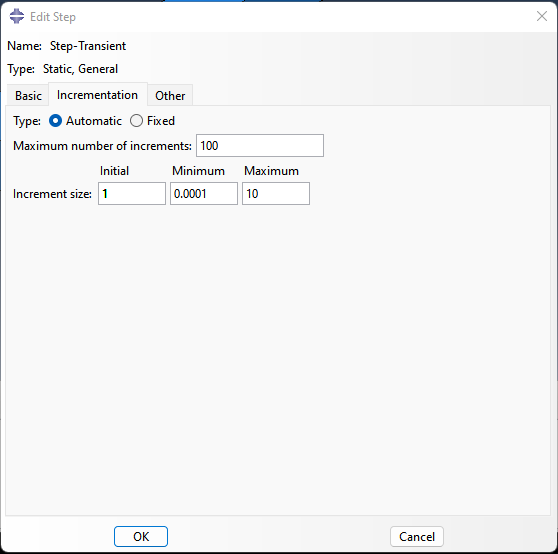Click the Maximum increment size field
558x554 pixels.
click(x=276, y=194)
